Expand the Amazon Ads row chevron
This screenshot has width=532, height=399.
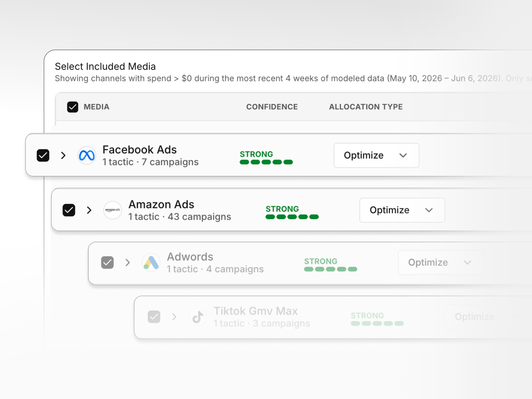pos(89,210)
